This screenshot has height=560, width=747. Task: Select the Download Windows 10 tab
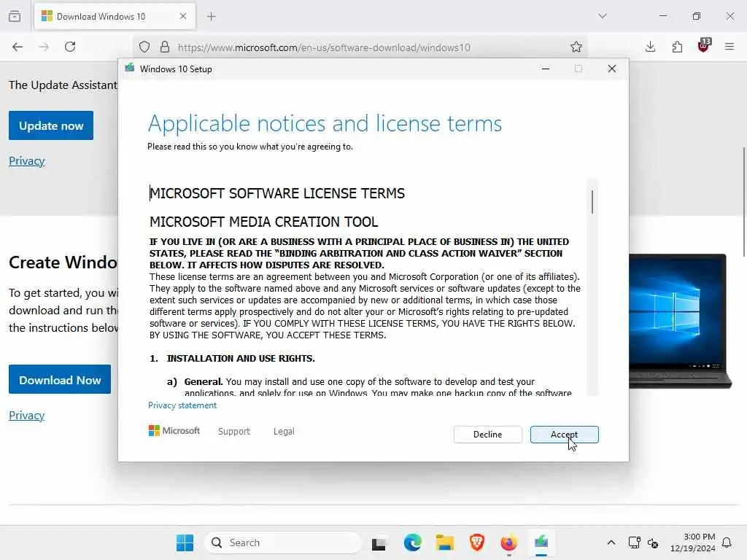[115, 17]
